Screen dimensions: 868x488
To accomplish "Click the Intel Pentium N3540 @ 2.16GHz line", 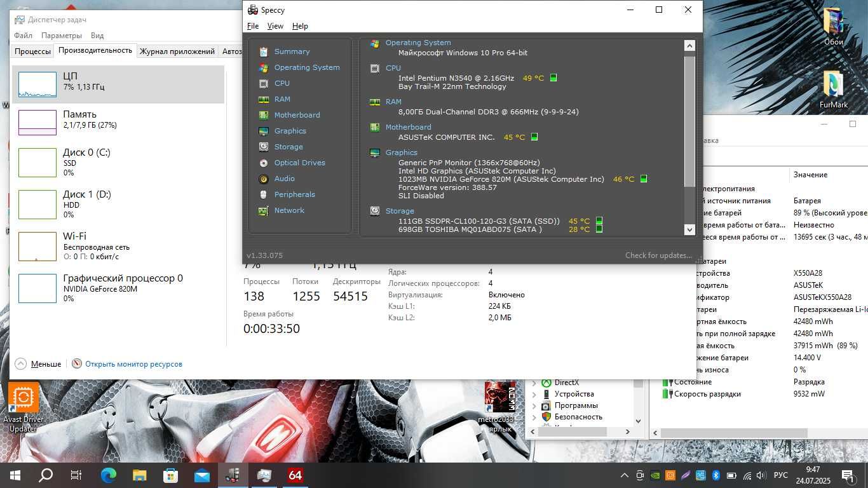I will coord(456,78).
